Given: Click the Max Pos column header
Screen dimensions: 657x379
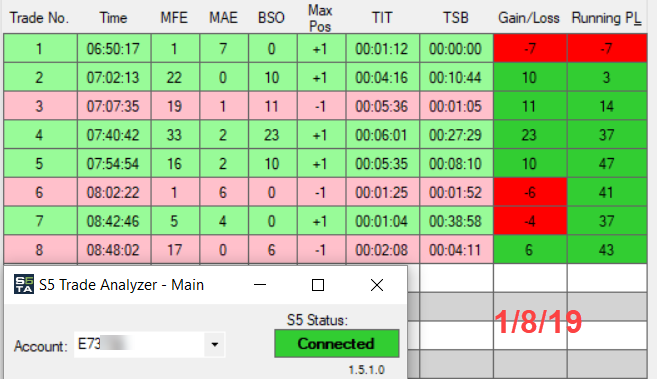Looking at the screenshot, I should click(x=321, y=18).
